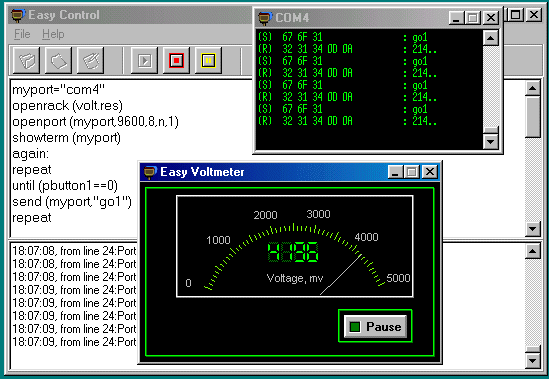Image resolution: width=549 pixels, height=379 pixels.
Task: Click the script editor scrollbar thumb
Action: [533, 117]
